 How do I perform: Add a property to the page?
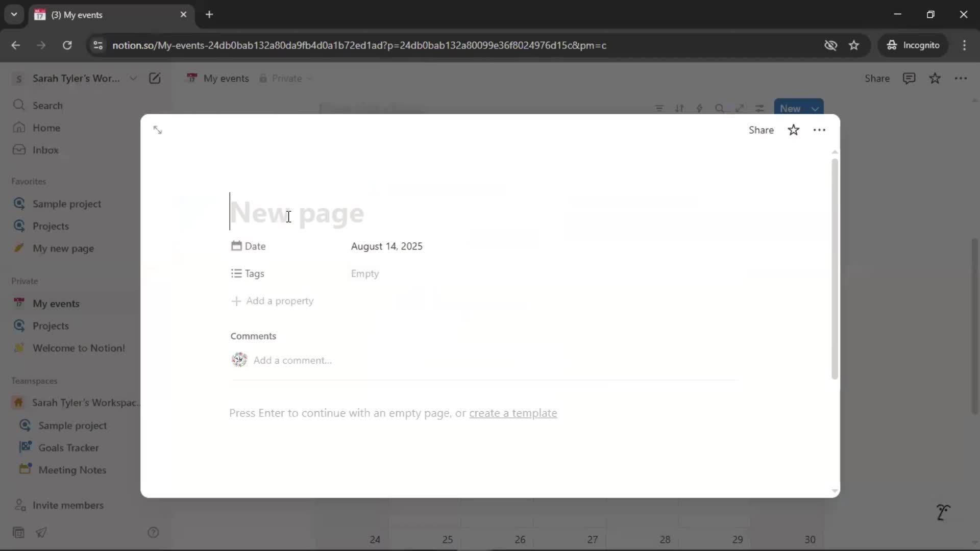[x=273, y=301]
